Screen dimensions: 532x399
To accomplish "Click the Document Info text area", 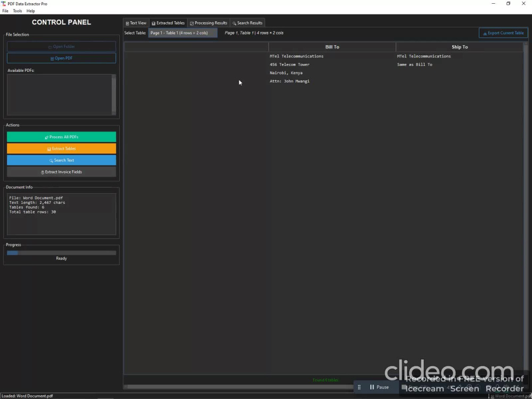I will click(61, 214).
